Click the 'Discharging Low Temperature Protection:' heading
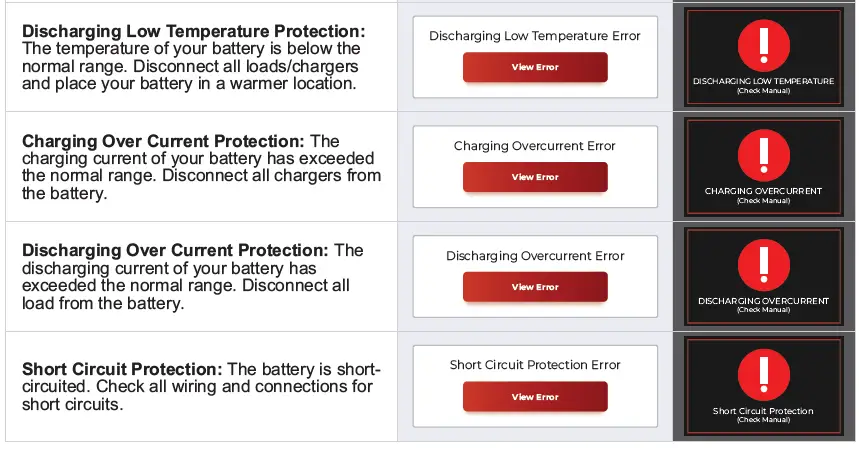Viewport: 859px width, 451px height. 193,32
